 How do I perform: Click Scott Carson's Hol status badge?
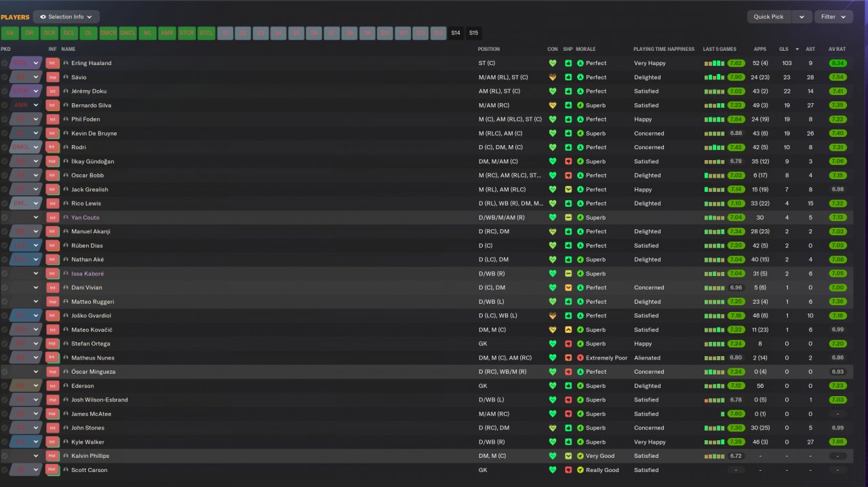click(52, 469)
